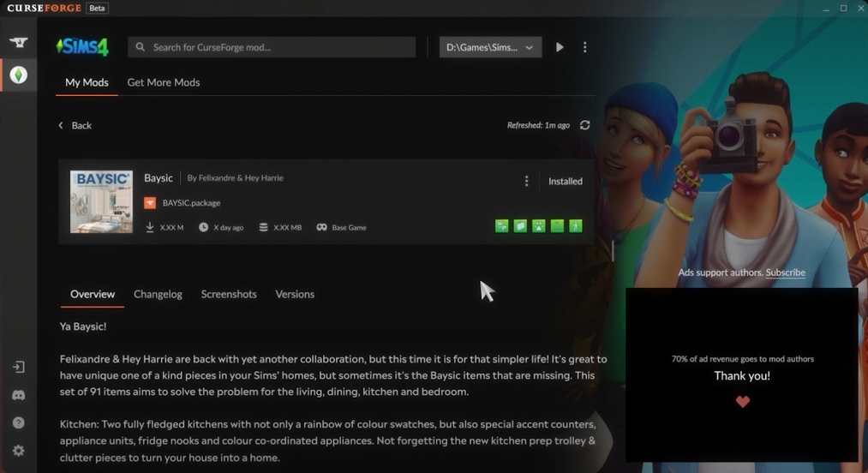Switch to the Get More Mods tab

tap(163, 82)
